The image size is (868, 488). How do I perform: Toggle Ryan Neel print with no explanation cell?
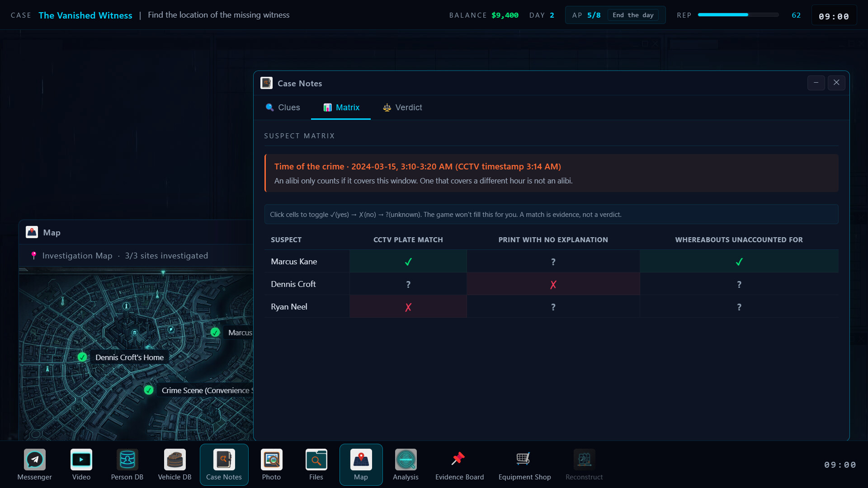pos(553,307)
